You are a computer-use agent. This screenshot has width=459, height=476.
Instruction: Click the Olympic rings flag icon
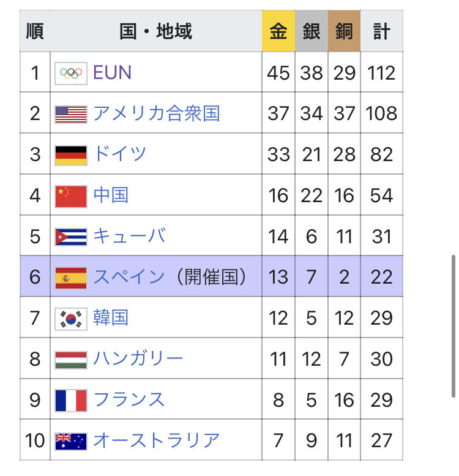pos(71,74)
